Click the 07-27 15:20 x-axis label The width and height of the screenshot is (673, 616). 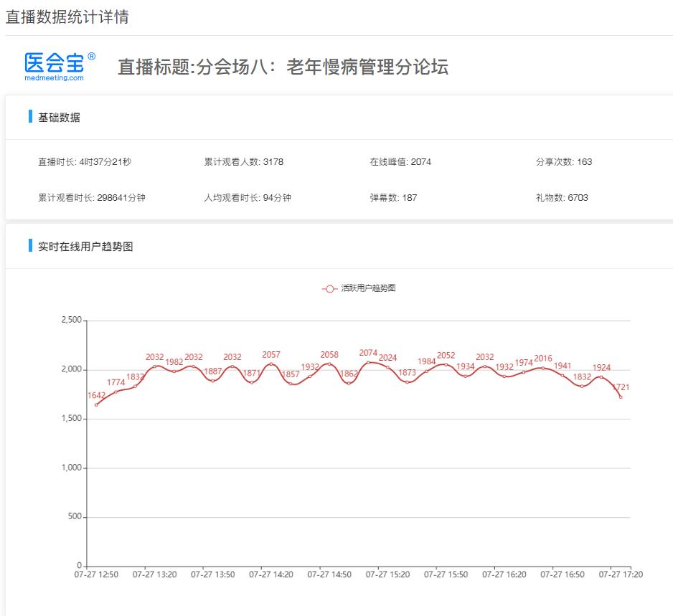[387, 574]
